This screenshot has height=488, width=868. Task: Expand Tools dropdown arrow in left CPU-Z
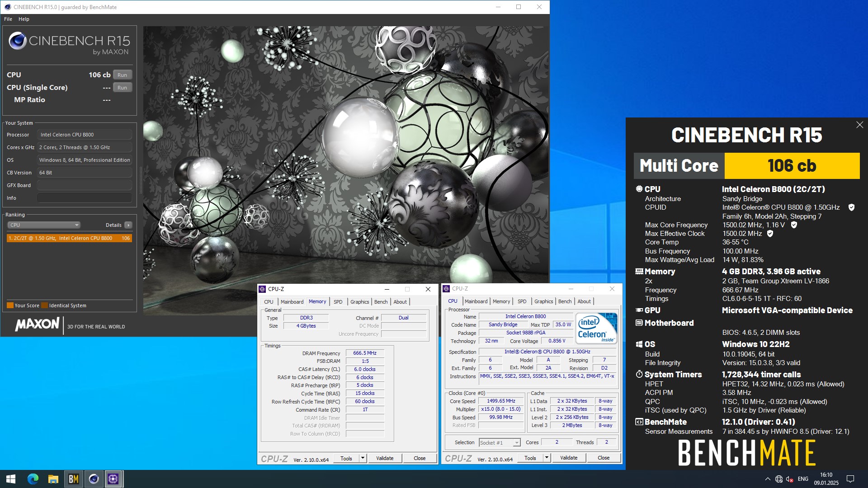363,458
